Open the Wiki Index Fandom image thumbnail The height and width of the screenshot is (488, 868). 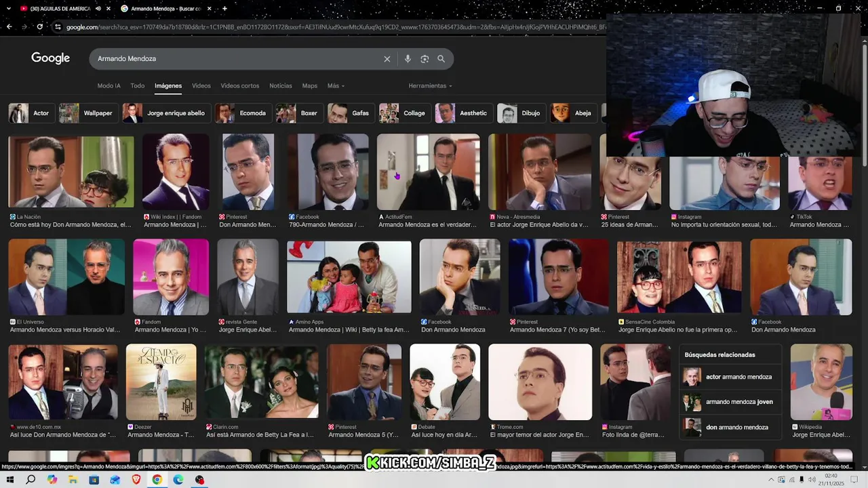(176, 171)
